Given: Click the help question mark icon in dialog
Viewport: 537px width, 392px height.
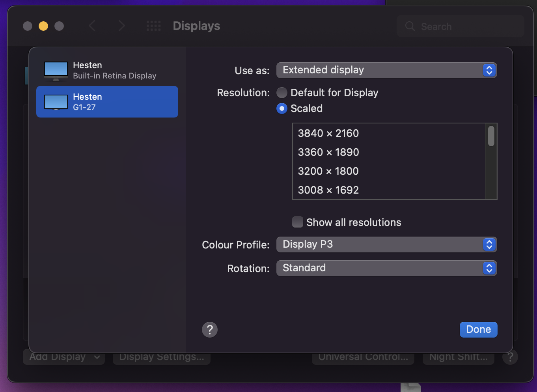Looking at the screenshot, I should pos(210,330).
